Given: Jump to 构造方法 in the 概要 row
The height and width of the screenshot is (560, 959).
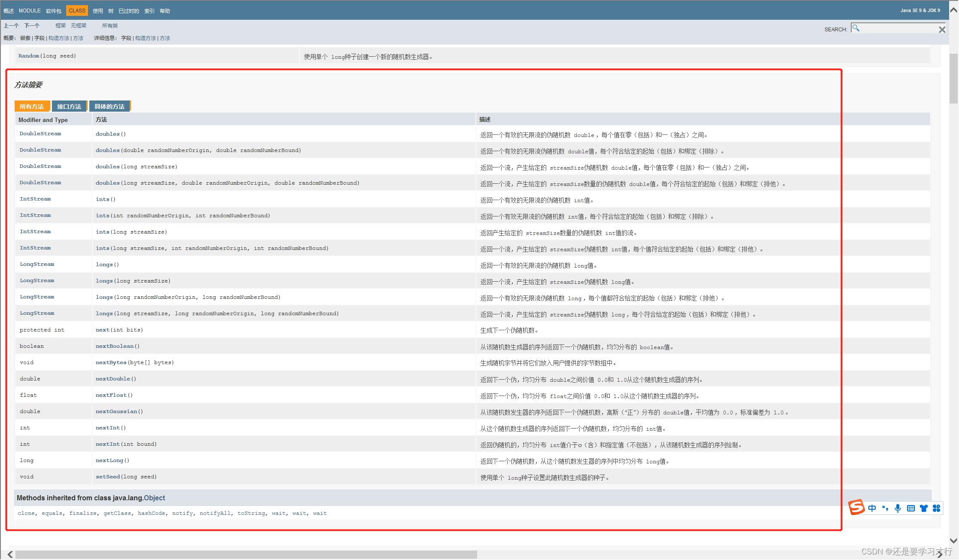Looking at the screenshot, I should pos(59,38).
